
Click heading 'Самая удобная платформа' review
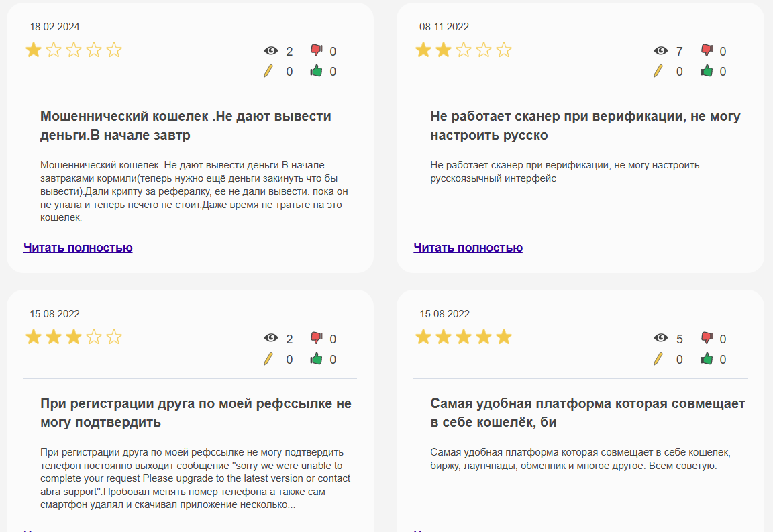click(x=587, y=413)
